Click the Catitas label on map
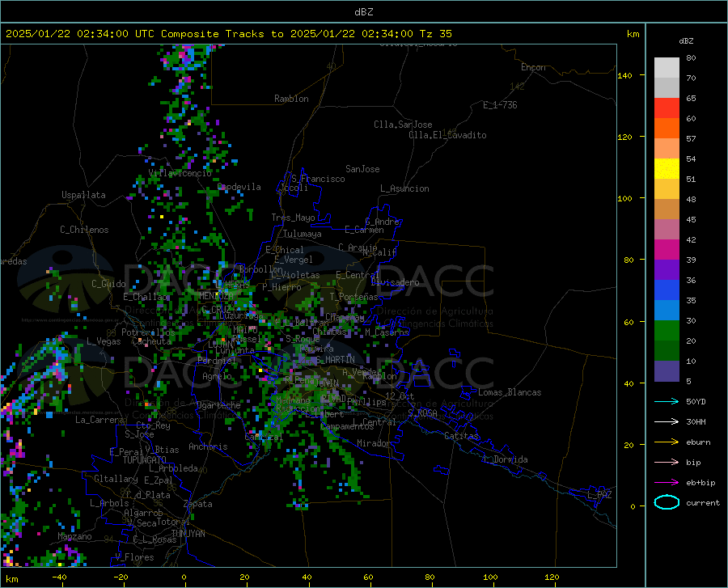Screen dimensions: 728x588 [462, 436]
